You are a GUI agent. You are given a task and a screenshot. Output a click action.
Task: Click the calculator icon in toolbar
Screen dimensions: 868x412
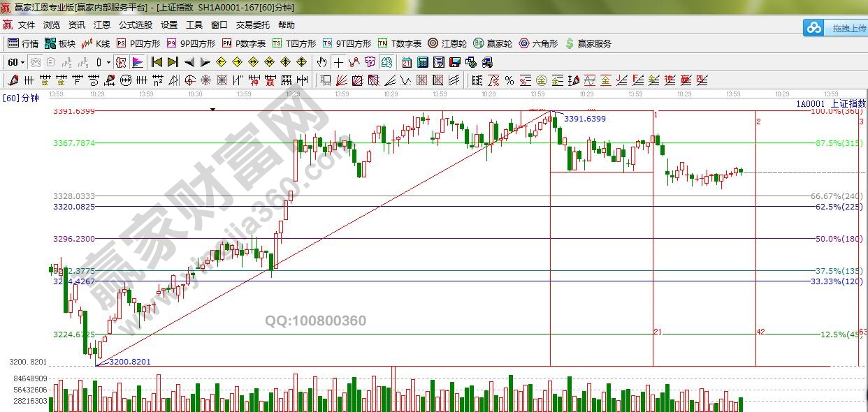(422, 62)
